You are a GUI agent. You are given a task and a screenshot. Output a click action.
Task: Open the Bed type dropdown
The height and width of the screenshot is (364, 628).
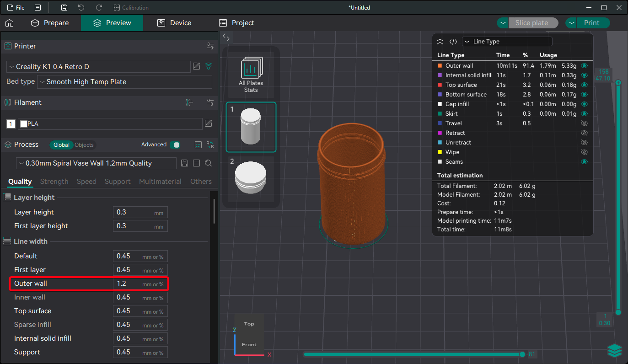click(124, 82)
